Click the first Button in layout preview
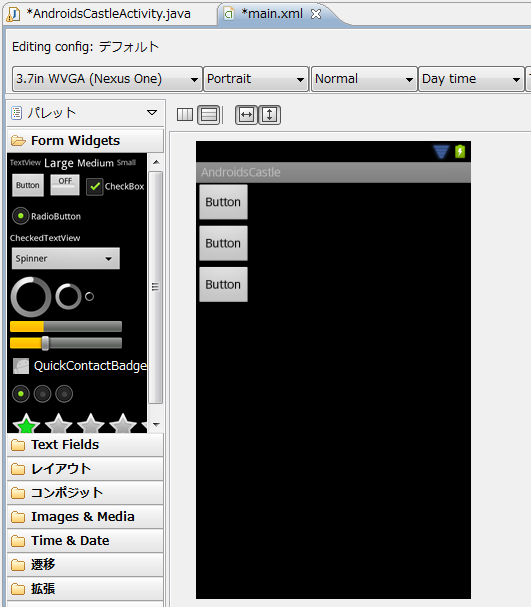This screenshot has height=607, width=531. click(223, 202)
